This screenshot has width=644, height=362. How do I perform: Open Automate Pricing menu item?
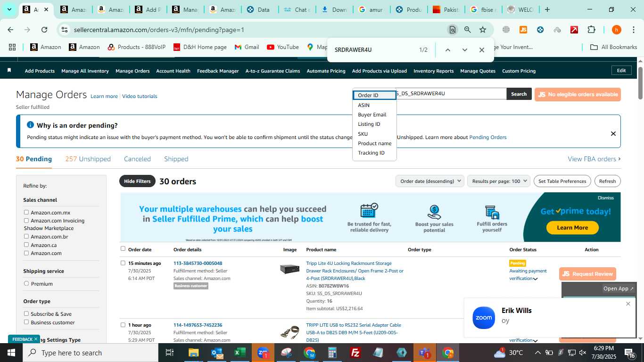(326, 71)
